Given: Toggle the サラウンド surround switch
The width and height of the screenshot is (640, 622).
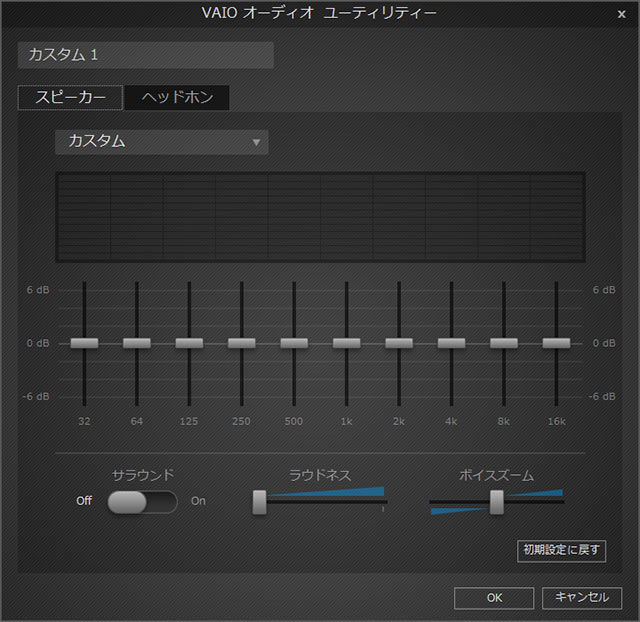Looking at the screenshot, I should (142, 502).
